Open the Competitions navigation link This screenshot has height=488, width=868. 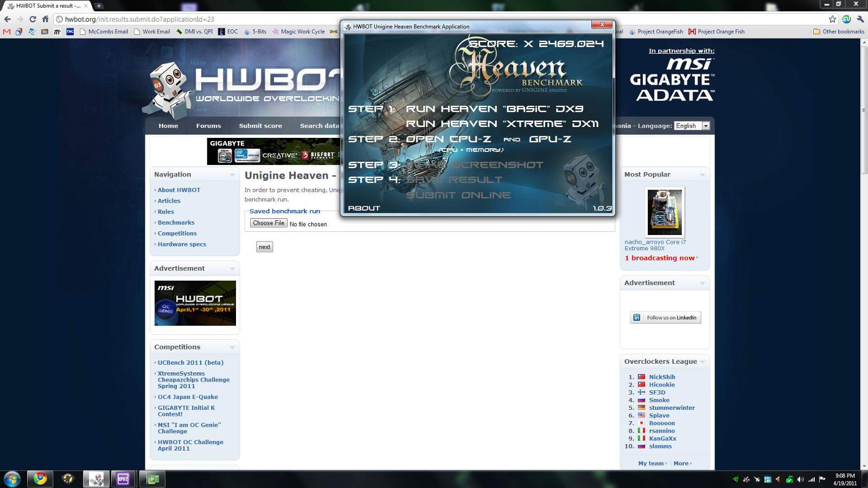[177, 233]
